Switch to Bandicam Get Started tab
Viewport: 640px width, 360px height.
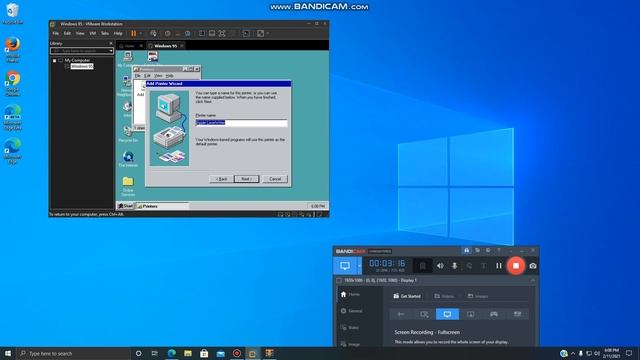407,296
